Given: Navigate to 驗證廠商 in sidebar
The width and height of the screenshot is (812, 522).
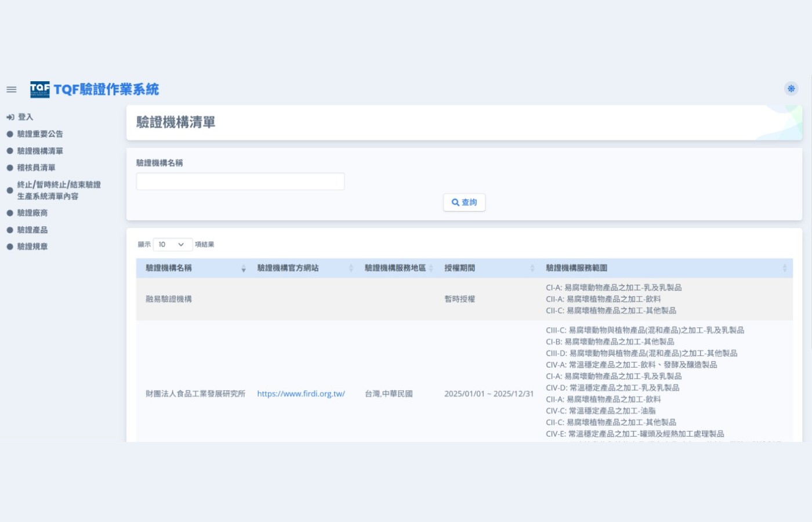Looking at the screenshot, I should [x=32, y=213].
